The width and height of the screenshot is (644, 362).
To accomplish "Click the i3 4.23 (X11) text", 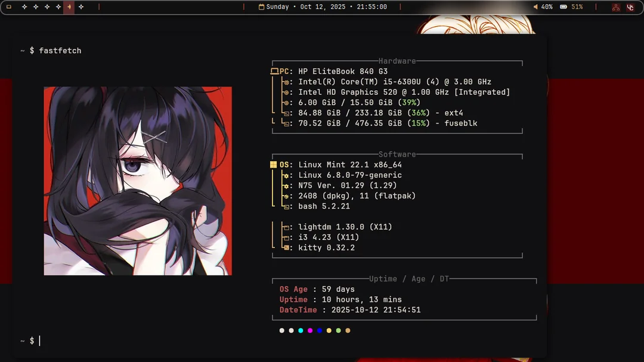I will coord(329,237).
